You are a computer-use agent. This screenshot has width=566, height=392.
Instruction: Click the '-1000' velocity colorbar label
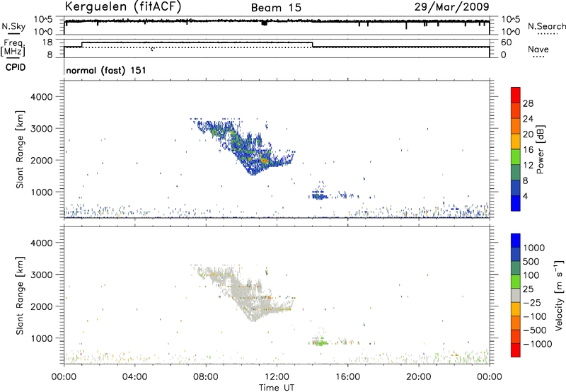pos(538,344)
